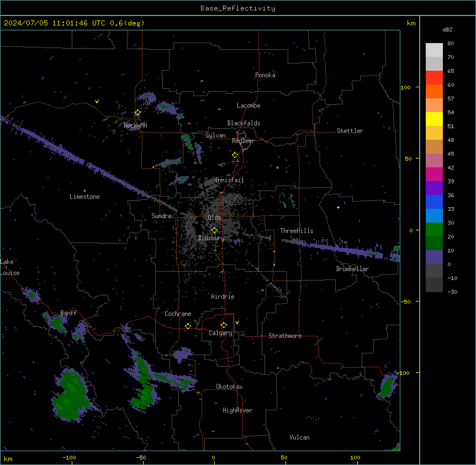Click the Stettler city label
The height and width of the screenshot is (465, 476).
coord(350,131)
